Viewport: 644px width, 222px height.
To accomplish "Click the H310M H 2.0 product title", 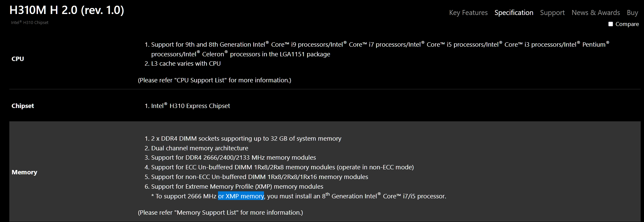I will click(67, 10).
